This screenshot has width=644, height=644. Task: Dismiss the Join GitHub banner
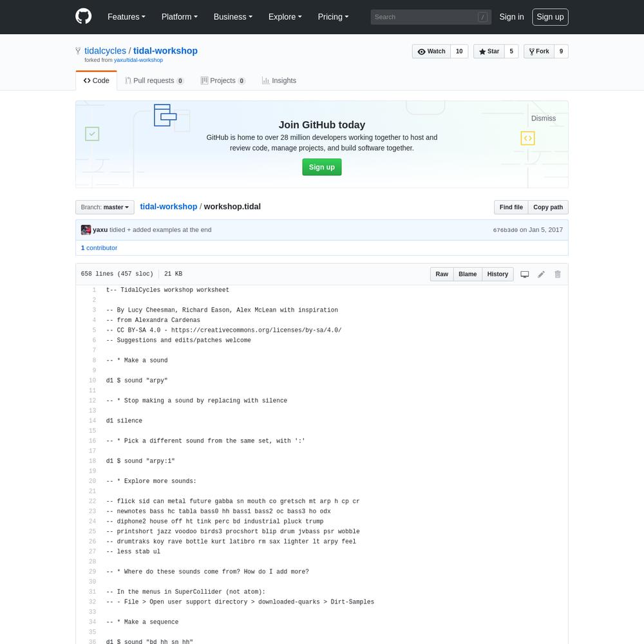[544, 118]
